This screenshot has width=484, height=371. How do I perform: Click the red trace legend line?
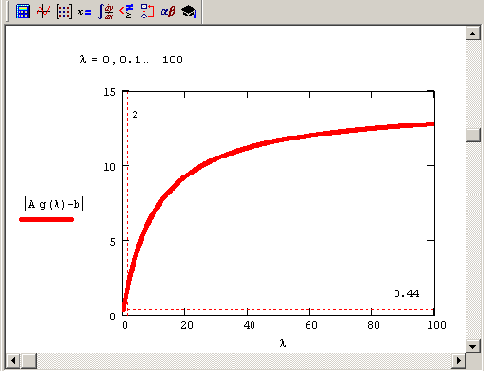(47, 219)
